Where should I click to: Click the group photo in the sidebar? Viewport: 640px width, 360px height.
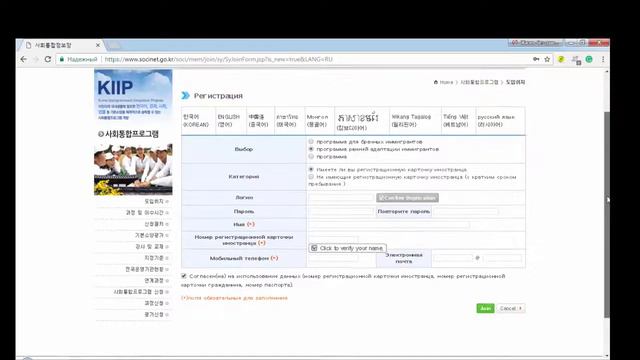pyautogui.click(x=133, y=169)
